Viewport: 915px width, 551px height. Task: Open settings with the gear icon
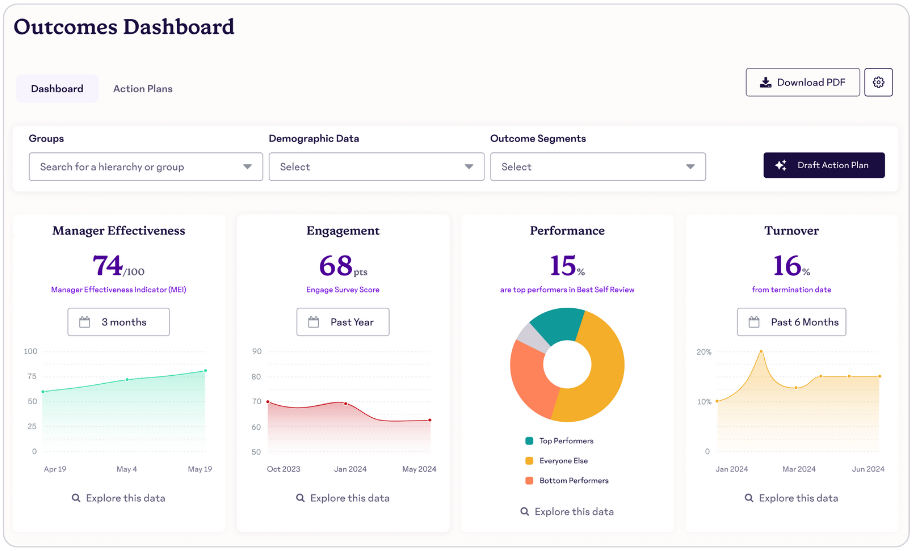pos(878,82)
